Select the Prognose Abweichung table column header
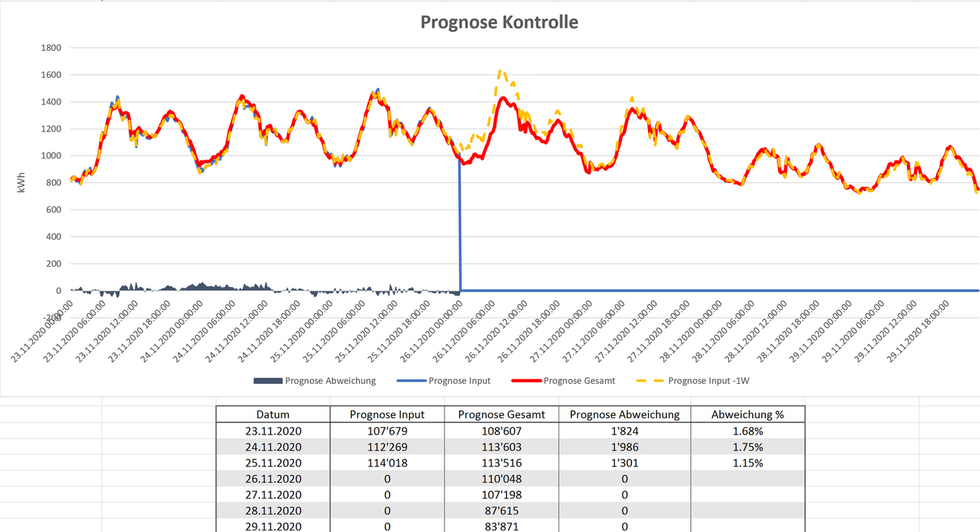Image resolution: width=980 pixels, height=532 pixels. pos(625,414)
